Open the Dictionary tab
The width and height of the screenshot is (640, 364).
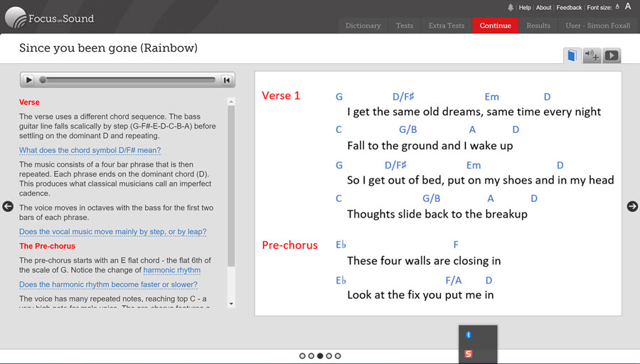click(363, 26)
